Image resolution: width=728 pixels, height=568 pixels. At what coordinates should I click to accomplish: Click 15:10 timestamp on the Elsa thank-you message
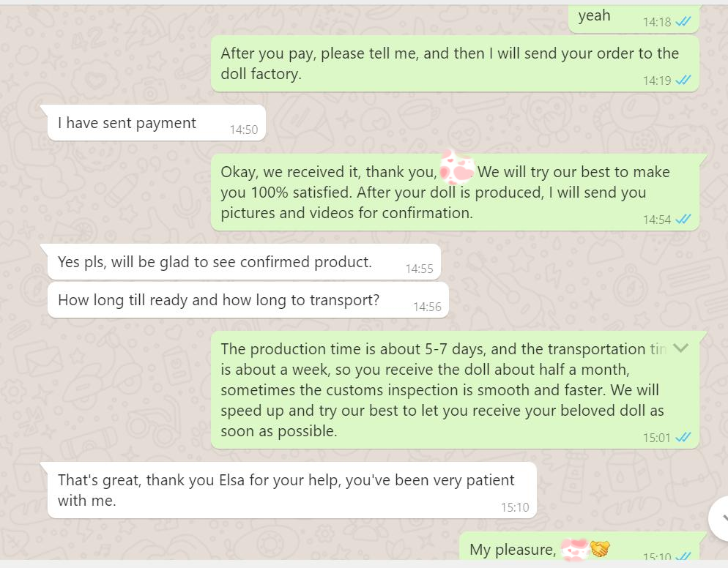tap(514, 507)
